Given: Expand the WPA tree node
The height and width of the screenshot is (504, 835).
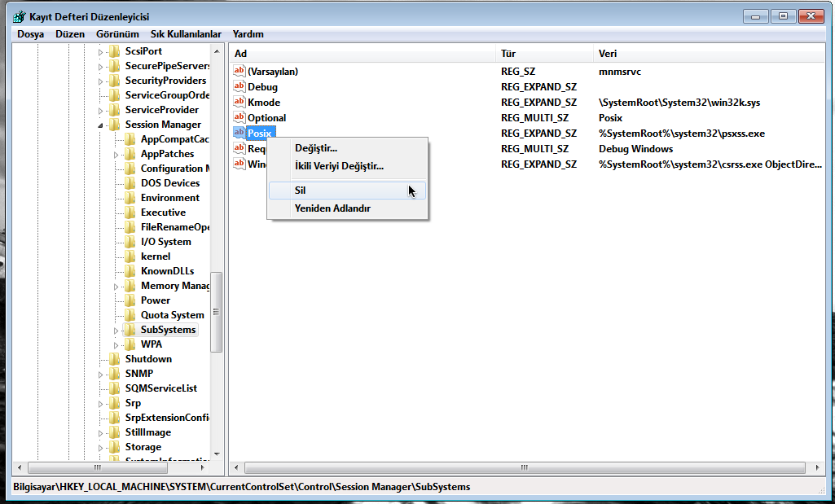Looking at the screenshot, I should coord(116,345).
